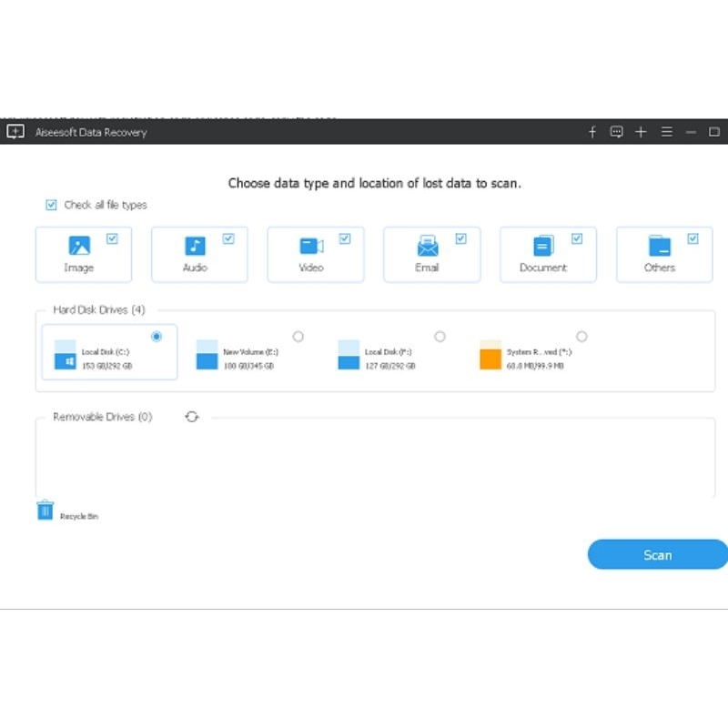Image resolution: width=728 pixels, height=728 pixels.
Task: Open the hamburger menu in title bar
Action: click(x=666, y=132)
